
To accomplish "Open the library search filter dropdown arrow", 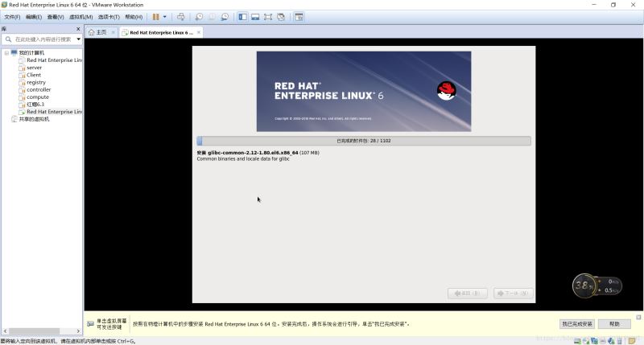I will coord(78,39).
